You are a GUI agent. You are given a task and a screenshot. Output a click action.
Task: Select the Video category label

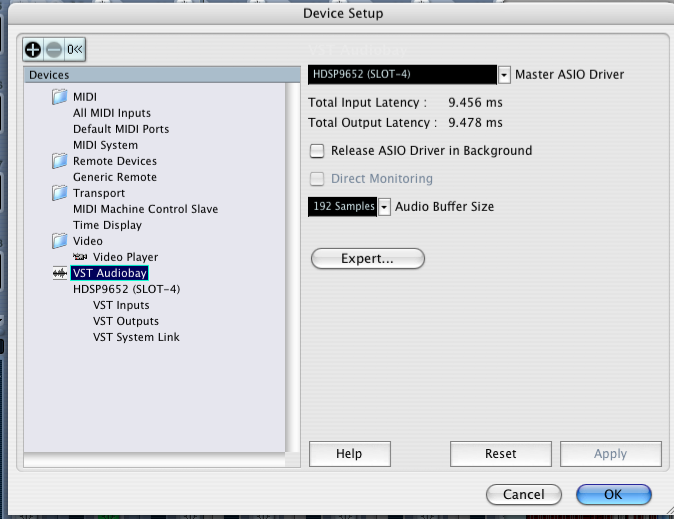(88, 241)
